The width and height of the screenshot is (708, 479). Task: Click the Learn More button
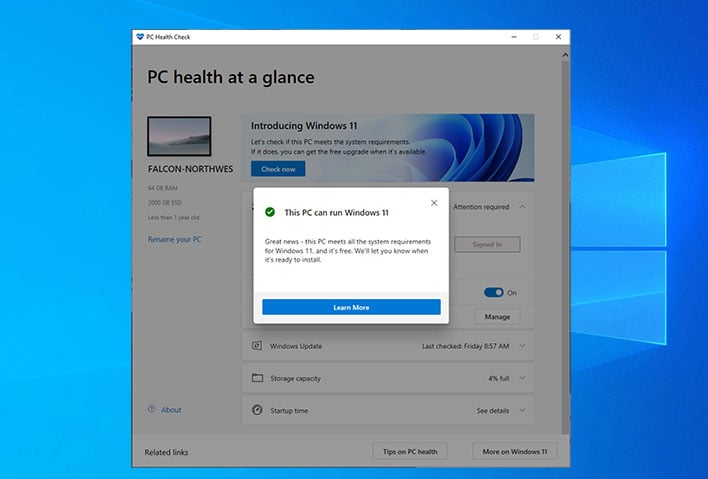click(351, 307)
